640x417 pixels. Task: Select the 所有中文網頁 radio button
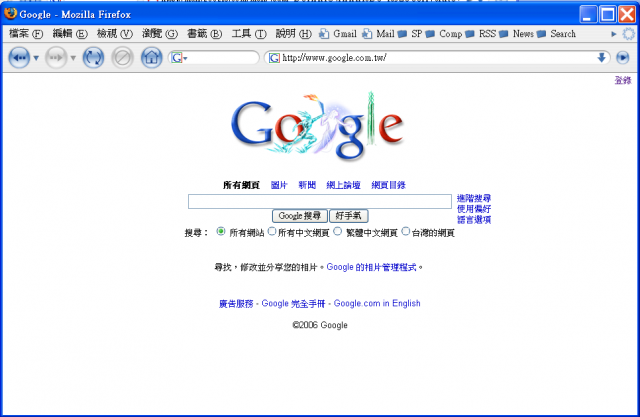(272, 232)
